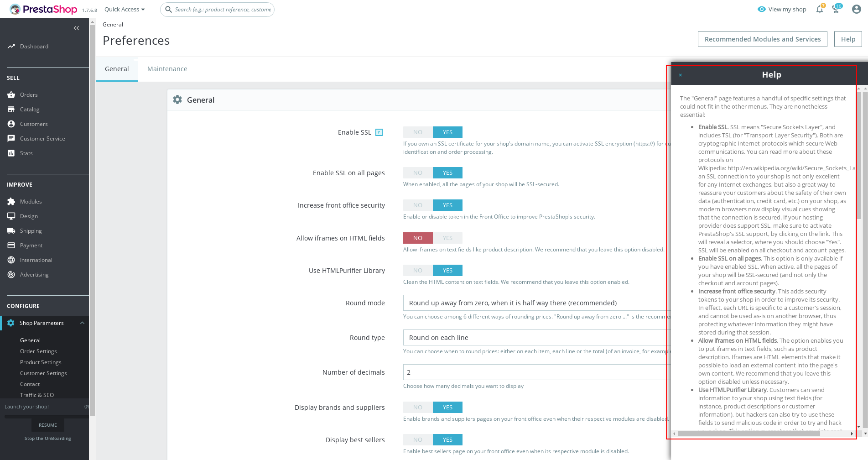The width and height of the screenshot is (868, 460).
Task: Click the Orders basket icon
Action: pos(11,95)
